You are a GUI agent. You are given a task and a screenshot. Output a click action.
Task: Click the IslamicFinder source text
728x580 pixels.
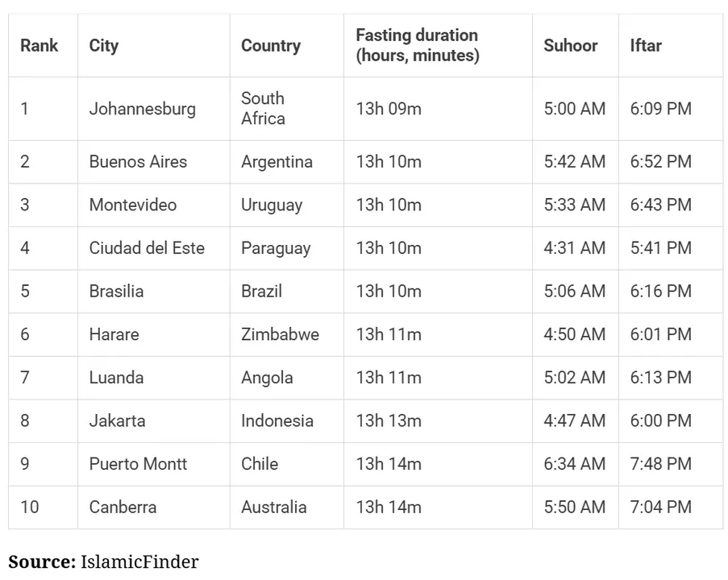(x=139, y=561)
